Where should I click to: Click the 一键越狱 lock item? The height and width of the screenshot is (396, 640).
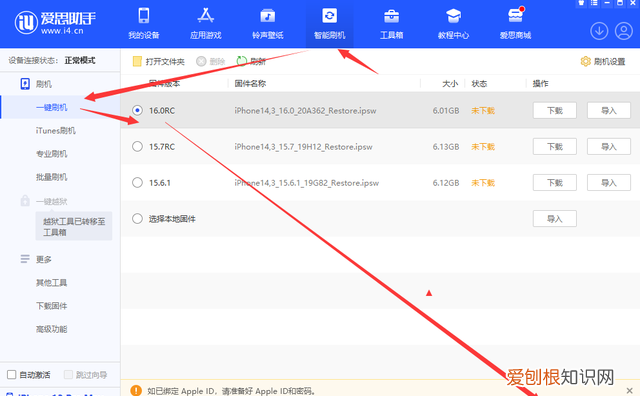[x=44, y=201]
